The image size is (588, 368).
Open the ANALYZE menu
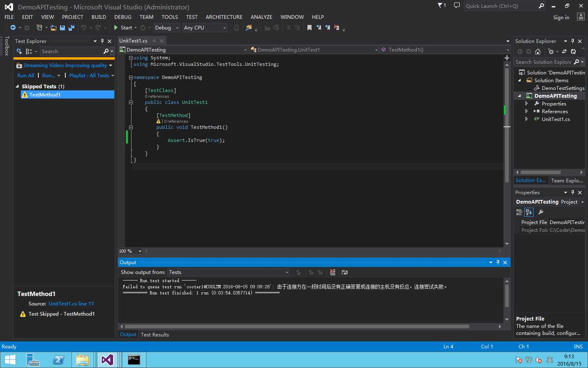point(261,17)
